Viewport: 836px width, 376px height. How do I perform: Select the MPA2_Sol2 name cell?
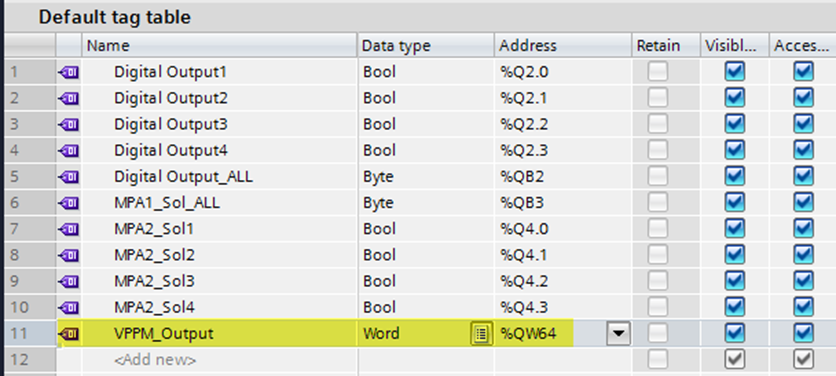219,255
